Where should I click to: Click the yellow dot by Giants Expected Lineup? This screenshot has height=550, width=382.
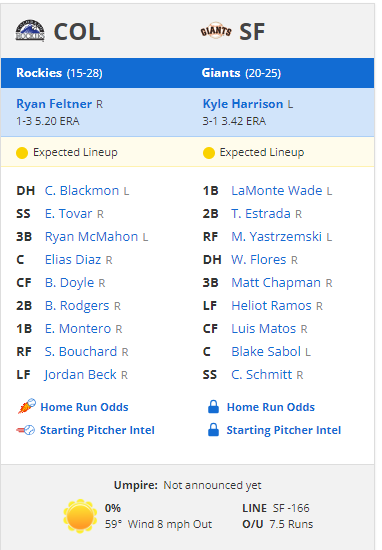209,153
